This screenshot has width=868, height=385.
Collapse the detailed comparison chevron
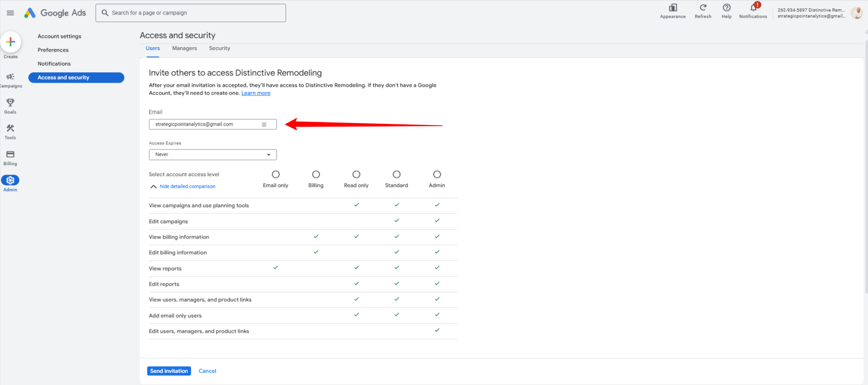tap(153, 187)
